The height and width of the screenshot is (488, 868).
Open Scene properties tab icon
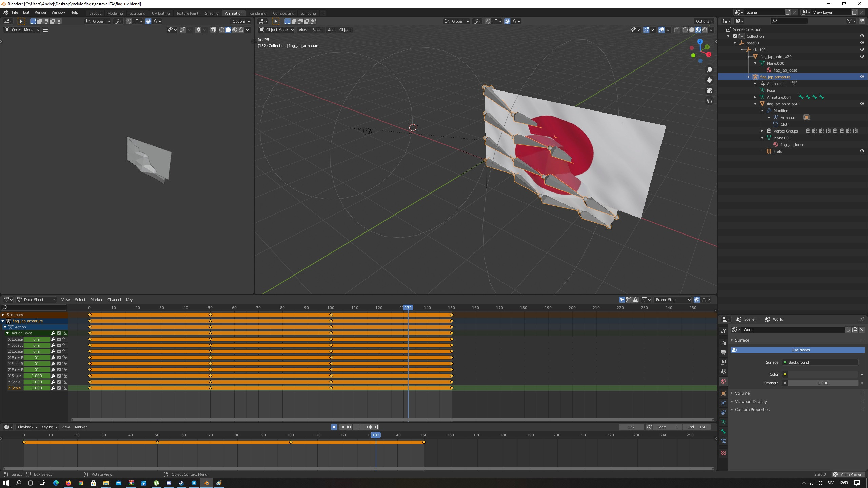(x=723, y=372)
